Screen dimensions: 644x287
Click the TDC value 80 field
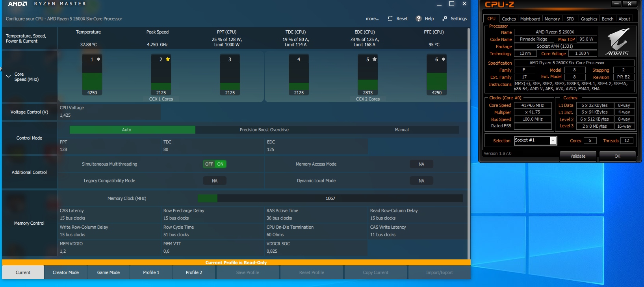[x=213, y=146]
